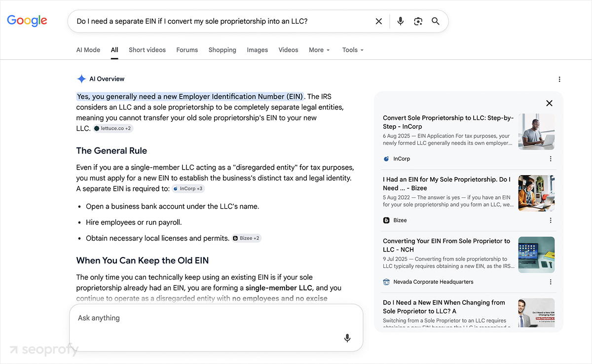The image size is (592, 364).
Task: Open more options for InCorp source
Action: coord(551,159)
